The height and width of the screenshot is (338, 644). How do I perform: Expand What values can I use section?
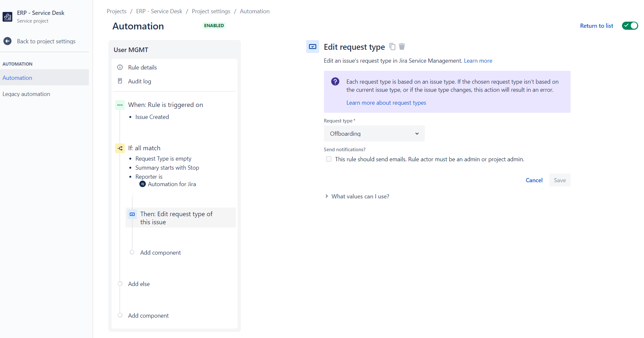pyautogui.click(x=357, y=196)
